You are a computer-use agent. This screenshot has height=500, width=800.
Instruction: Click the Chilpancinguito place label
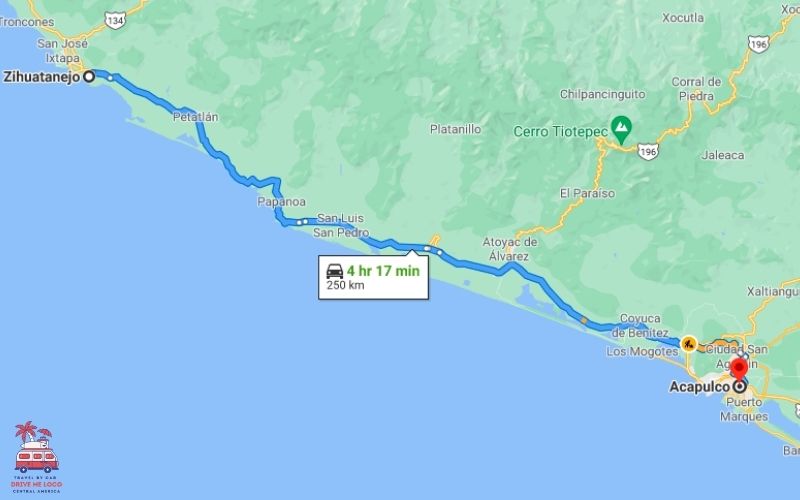pyautogui.click(x=603, y=94)
